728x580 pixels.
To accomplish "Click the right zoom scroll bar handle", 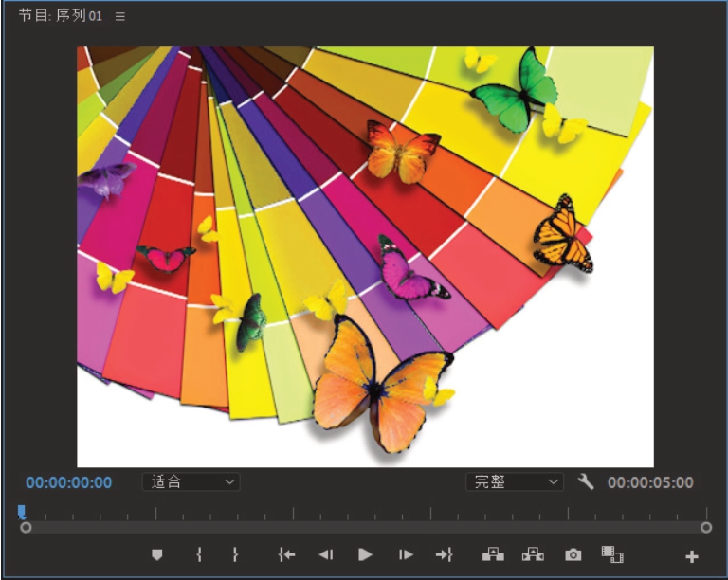I will click(706, 528).
